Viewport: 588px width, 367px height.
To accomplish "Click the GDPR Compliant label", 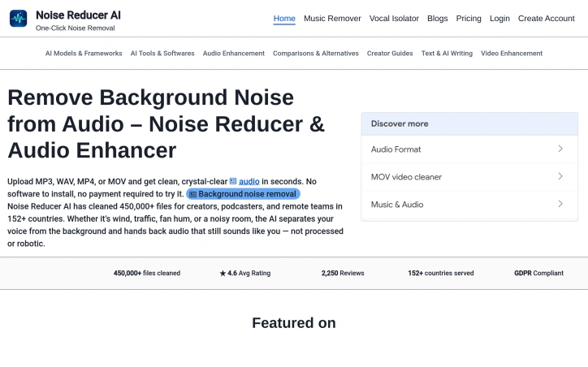I will (538, 274).
